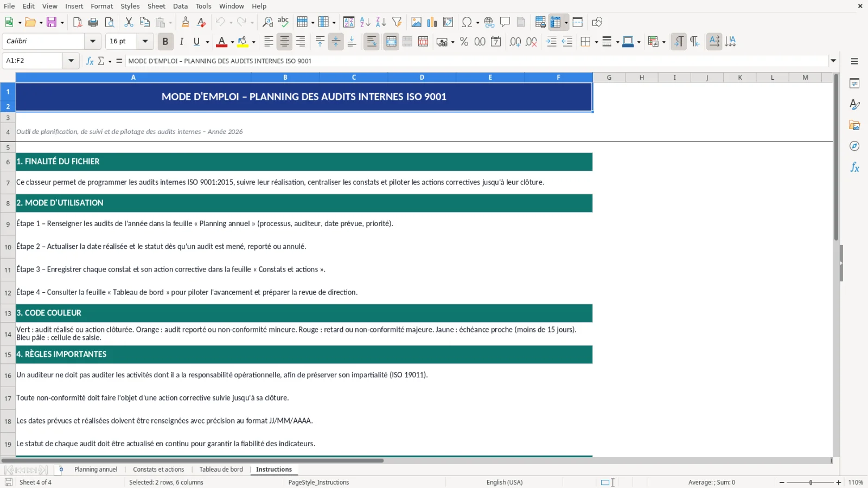The width and height of the screenshot is (868, 488).
Task: Open sidebar settings menu button
Action: pos(854,61)
